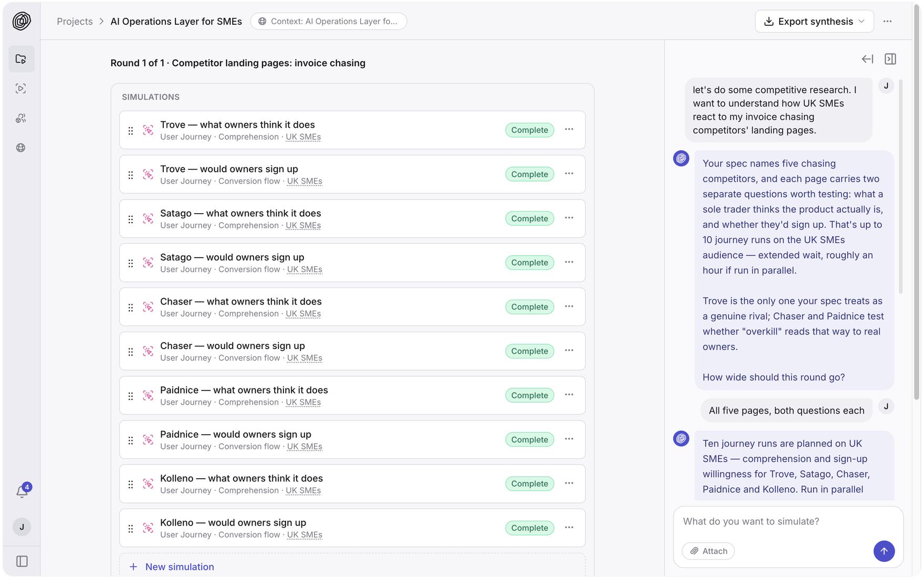Image resolution: width=924 pixels, height=579 pixels.
Task: Open Chaser — would owners sign up simulation
Action: click(352, 351)
